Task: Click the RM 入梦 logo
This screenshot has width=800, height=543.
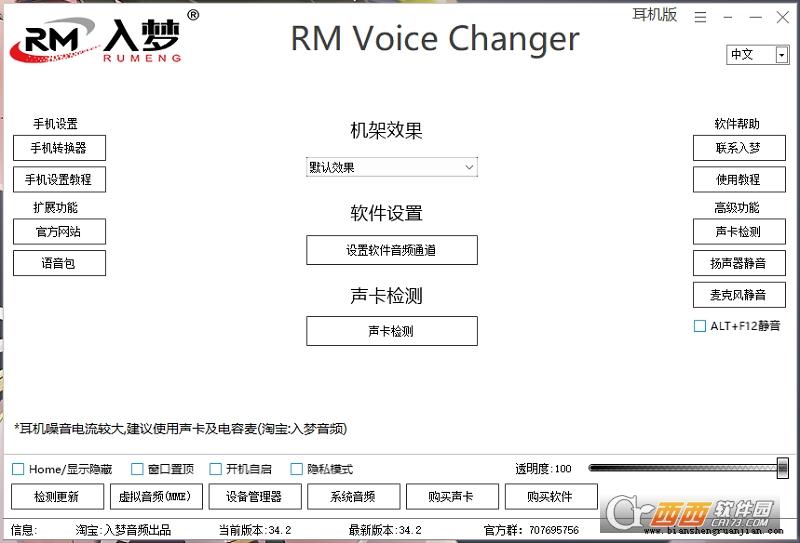Action: click(97, 38)
